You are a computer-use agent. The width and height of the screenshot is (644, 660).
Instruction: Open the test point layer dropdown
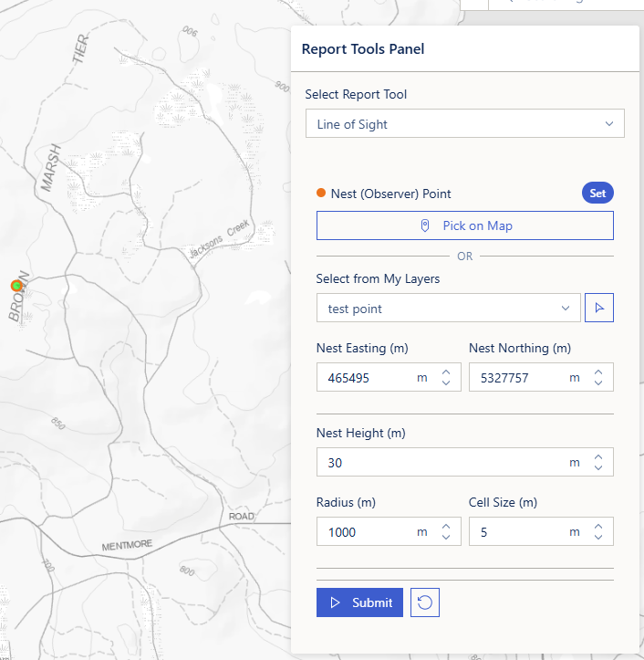click(449, 308)
